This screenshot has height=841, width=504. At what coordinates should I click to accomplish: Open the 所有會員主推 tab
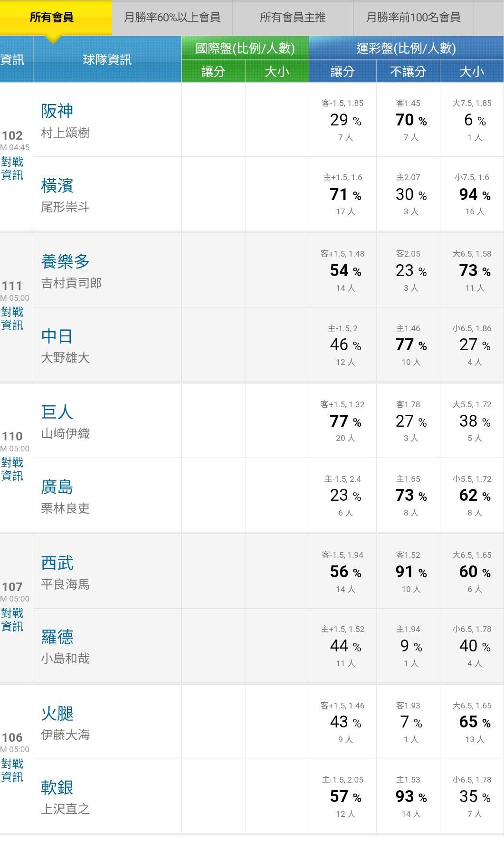click(293, 18)
